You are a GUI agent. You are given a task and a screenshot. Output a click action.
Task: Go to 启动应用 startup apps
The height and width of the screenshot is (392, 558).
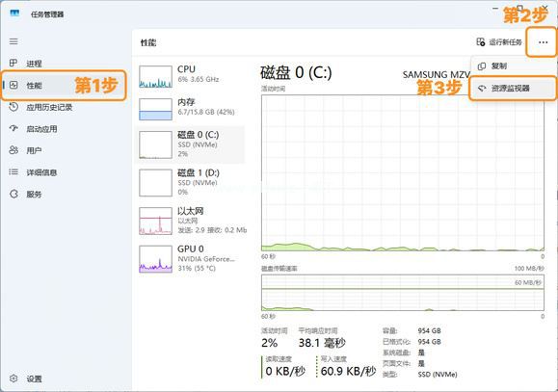coord(41,129)
